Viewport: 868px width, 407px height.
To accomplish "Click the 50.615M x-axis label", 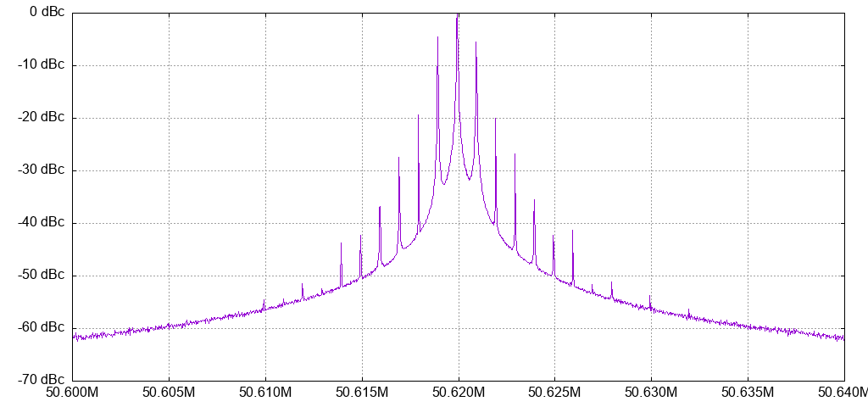I will pyautogui.click(x=362, y=393).
